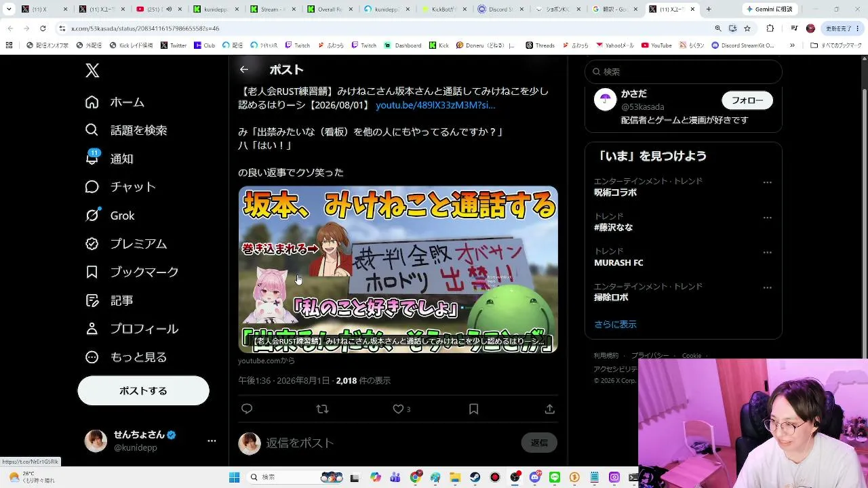
Task: Open Steam from the taskbar
Action: tap(475, 477)
